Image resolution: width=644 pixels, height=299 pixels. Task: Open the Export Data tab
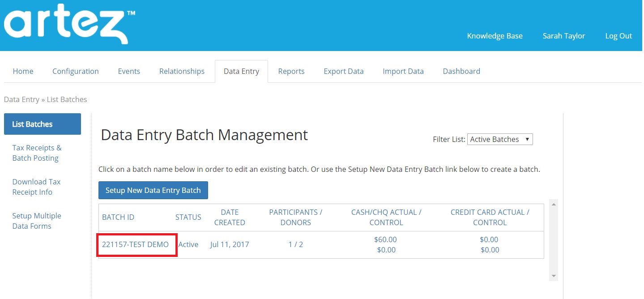(x=343, y=71)
